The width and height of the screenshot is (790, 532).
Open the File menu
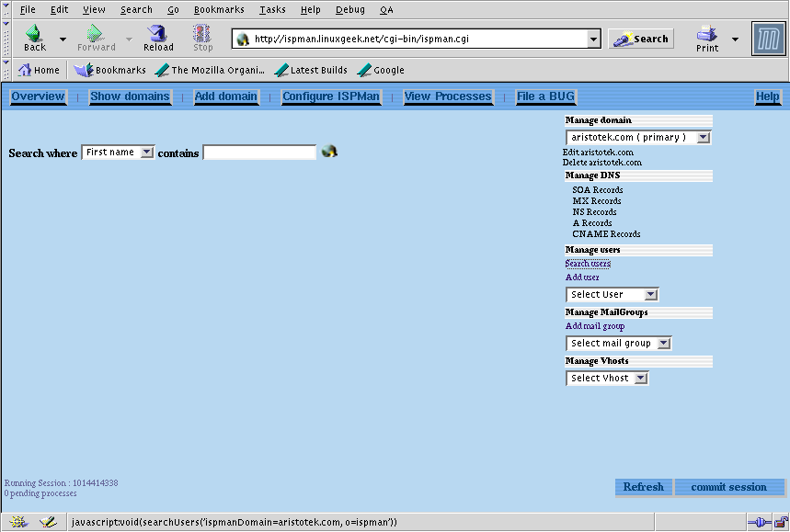[x=28, y=9]
